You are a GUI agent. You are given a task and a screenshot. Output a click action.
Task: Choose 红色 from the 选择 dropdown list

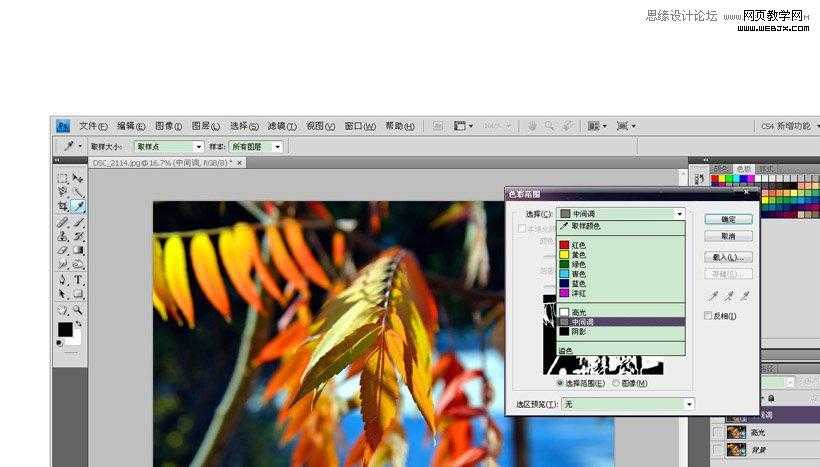tap(621, 245)
